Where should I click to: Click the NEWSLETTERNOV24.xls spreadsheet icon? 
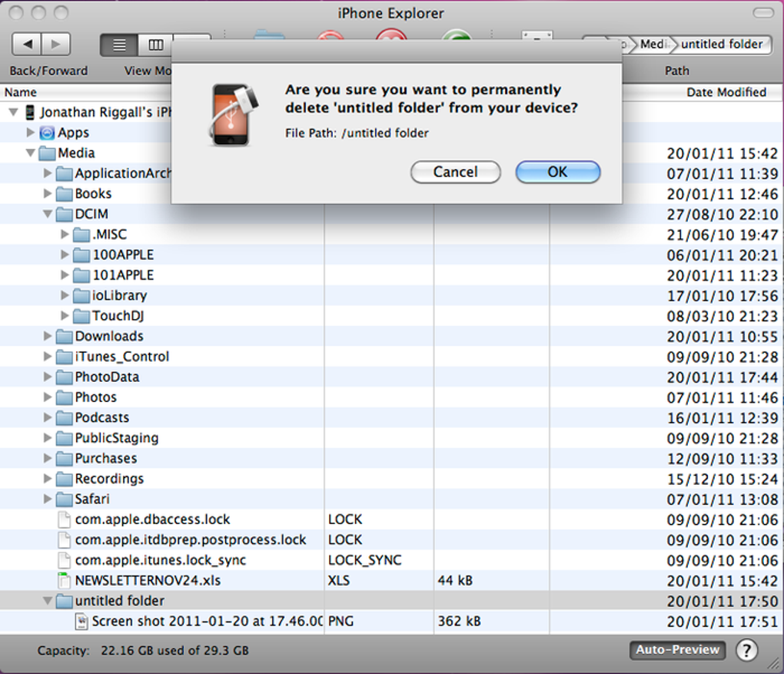[x=64, y=580]
